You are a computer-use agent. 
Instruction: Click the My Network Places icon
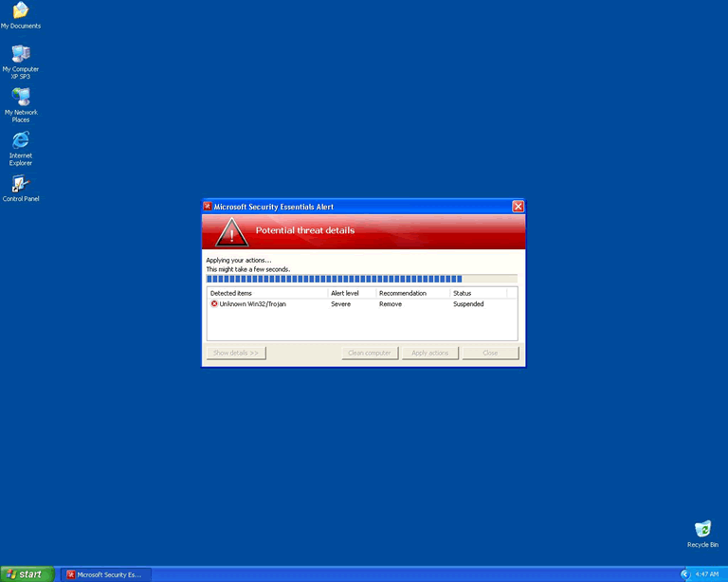(x=20, y=97)
